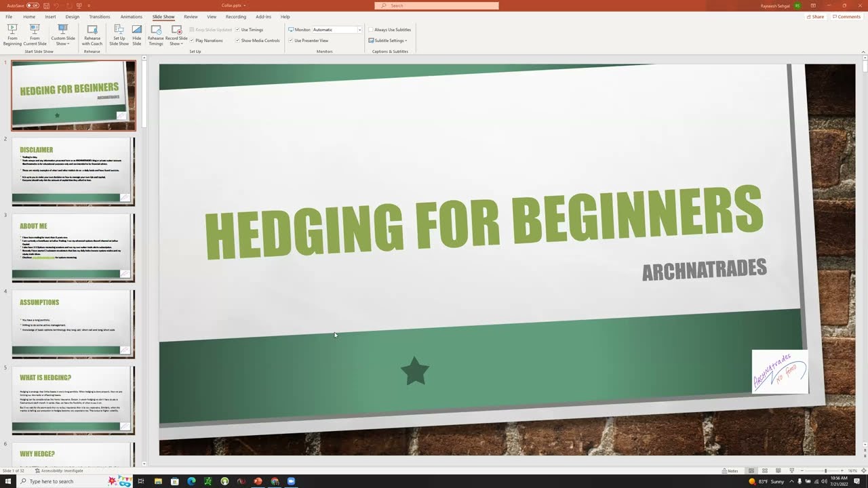Toggle the AutoSave switch
The image size is (868, 488).
(x=32, y=5)
